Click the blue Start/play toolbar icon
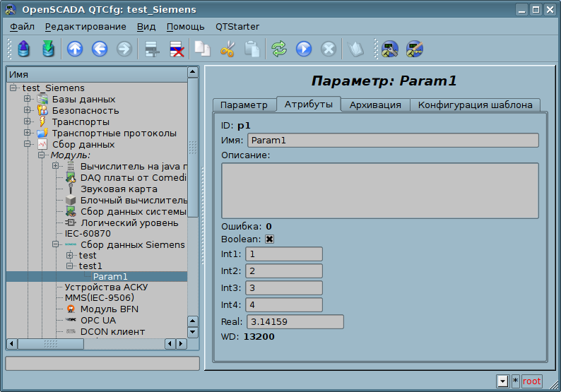 (303, 49)
